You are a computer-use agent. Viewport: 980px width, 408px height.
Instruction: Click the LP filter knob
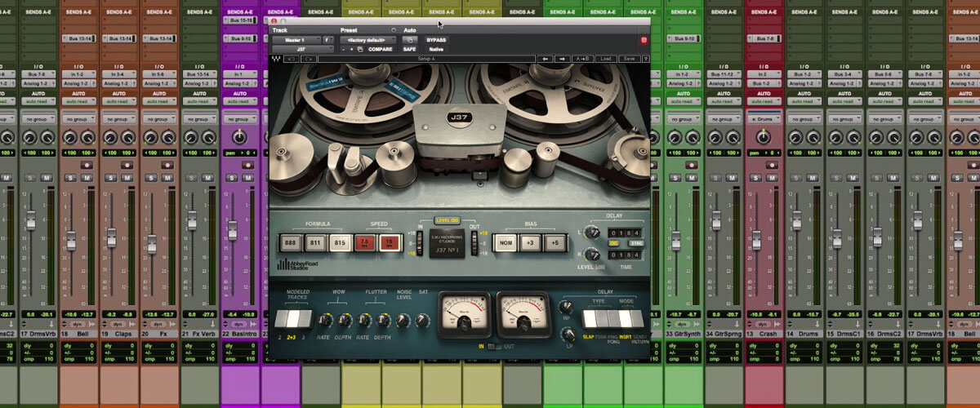pos(568,334)
